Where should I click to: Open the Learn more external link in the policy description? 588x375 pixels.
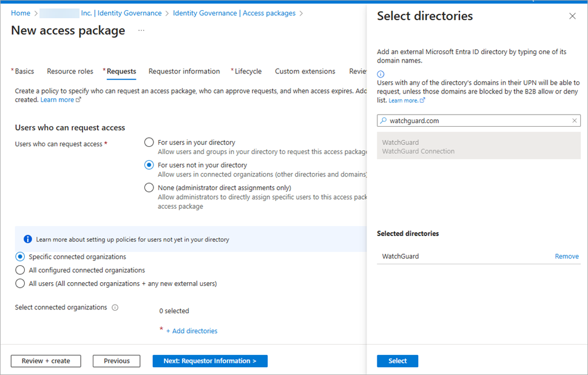pos(56,100)
